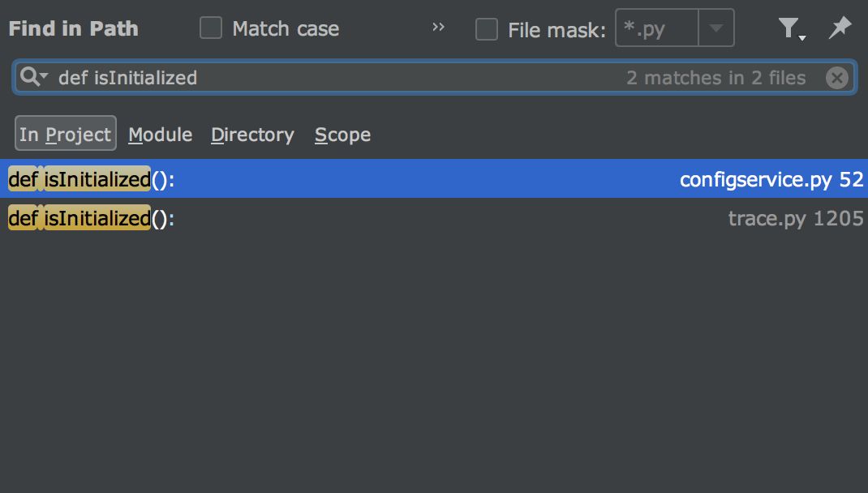Switch to the Directory scope tab
Screen dimensions: 868x493
click(x=252, y=135)
